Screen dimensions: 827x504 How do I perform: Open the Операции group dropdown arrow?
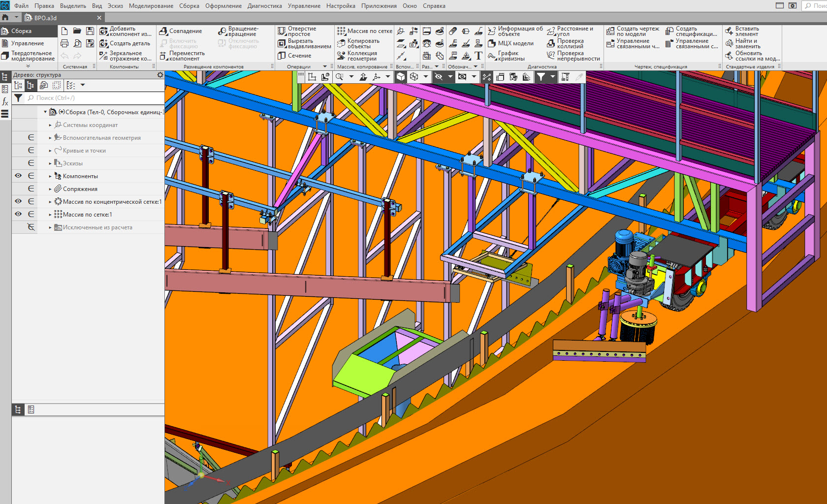click(x=324, y=66)
